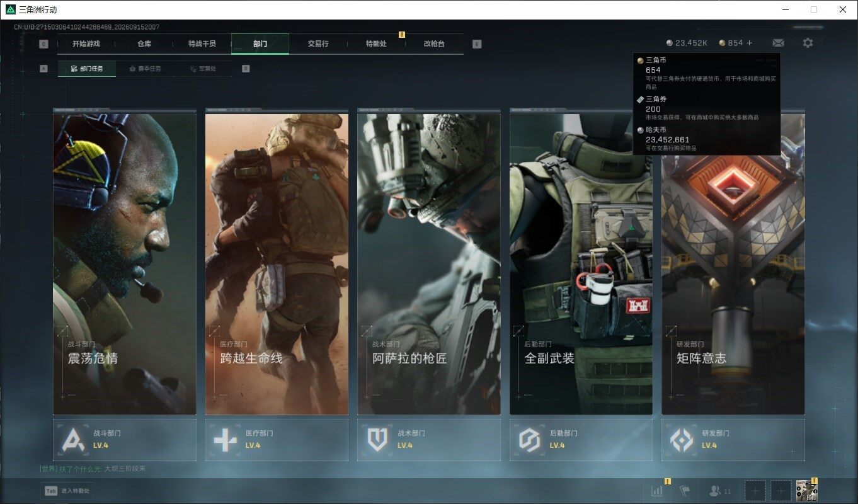858x504 pixels.
Task: Click the 854 currency balance
Action: click(735, 43)
